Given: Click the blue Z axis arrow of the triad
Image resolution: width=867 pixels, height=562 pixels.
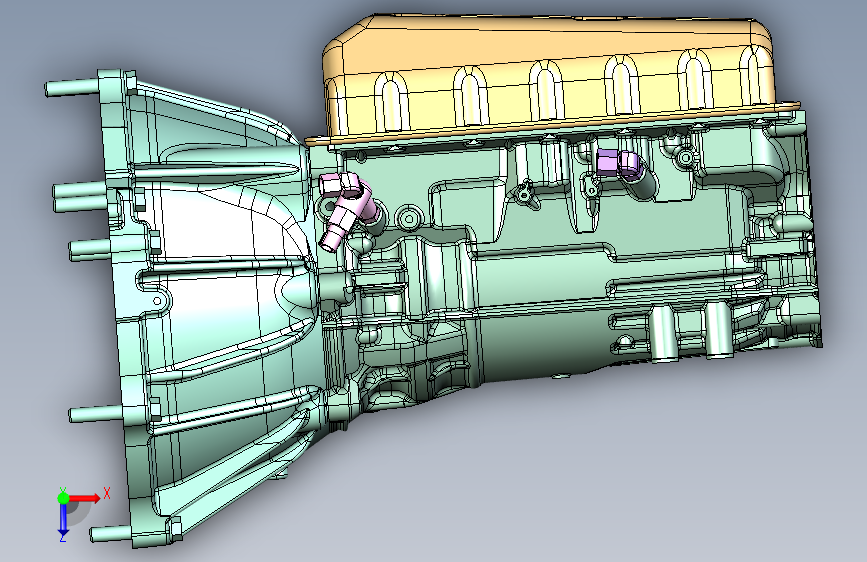Looking at the screenshot, I should [x=63, y=518].
